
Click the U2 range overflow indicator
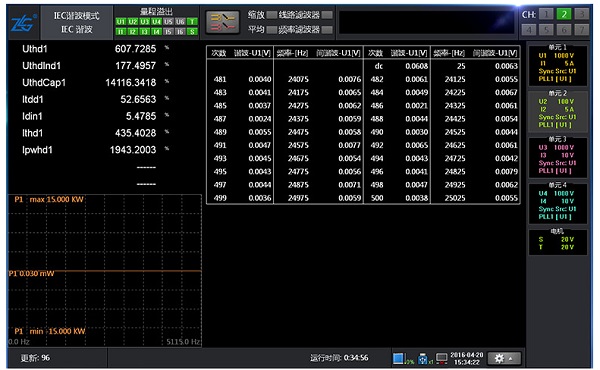tap(133, 21)
